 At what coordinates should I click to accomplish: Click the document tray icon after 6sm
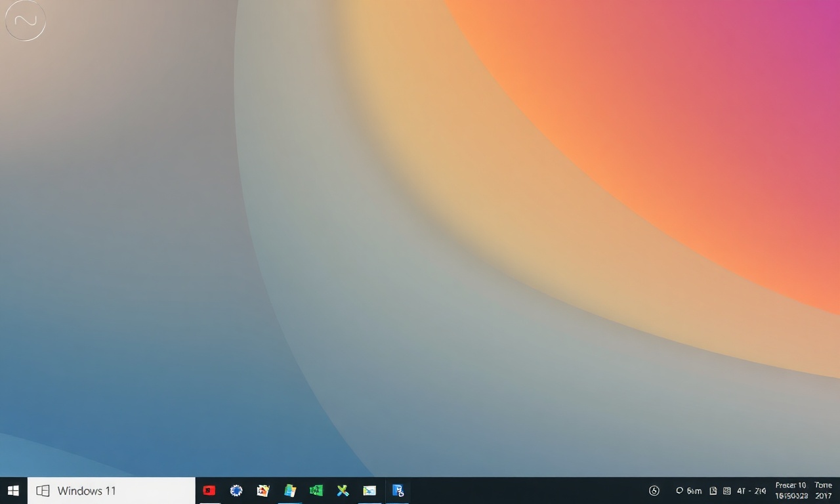[x=713, y=490]
